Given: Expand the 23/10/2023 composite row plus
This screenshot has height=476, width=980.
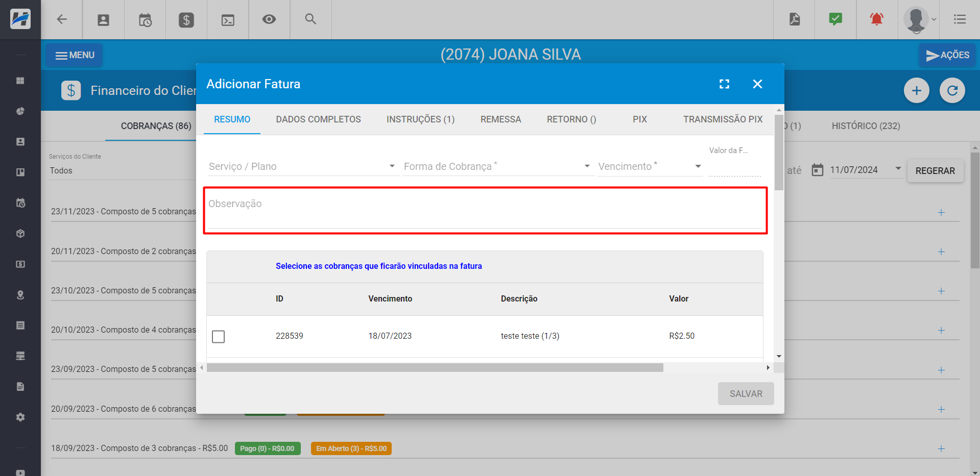Looking at the screenshot, I should [941, 291].
